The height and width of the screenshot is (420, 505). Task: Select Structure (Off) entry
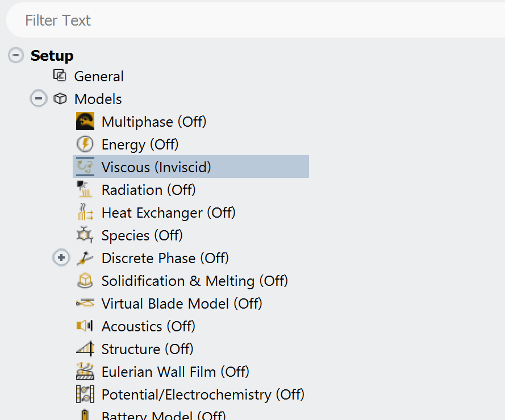click(x=147, y=349)
